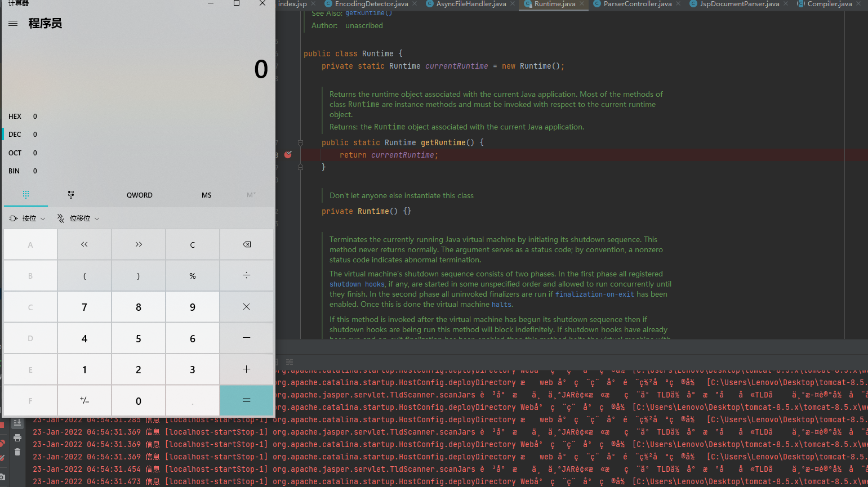The width and height of the screenshot is (868, 487).
Task: Click the left shift << key
Action: pyautogui.click(x=84, y=244)
